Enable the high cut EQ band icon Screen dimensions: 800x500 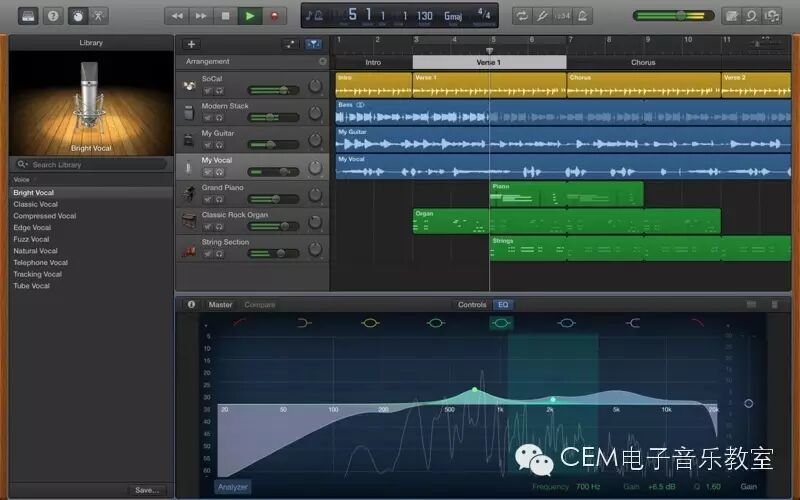(697, 322)
